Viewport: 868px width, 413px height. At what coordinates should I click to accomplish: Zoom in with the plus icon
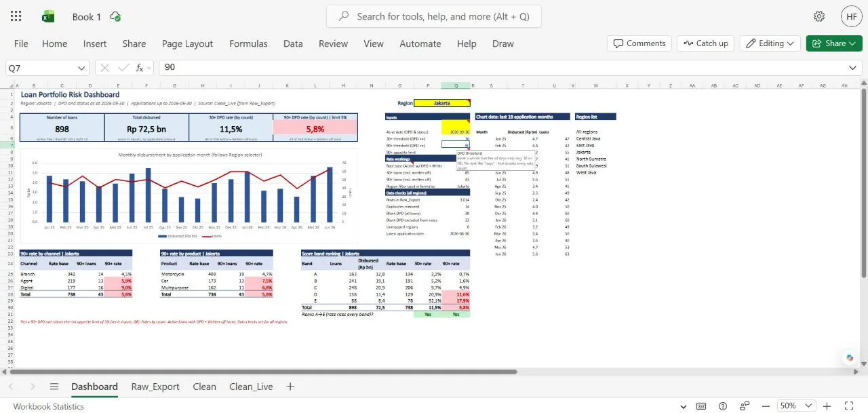coord(827,406)
